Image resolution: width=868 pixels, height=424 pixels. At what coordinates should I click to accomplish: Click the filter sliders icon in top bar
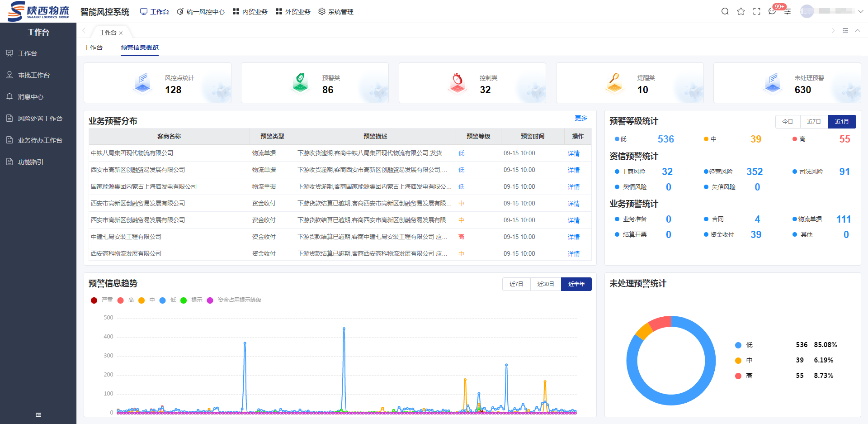[788, 11]
